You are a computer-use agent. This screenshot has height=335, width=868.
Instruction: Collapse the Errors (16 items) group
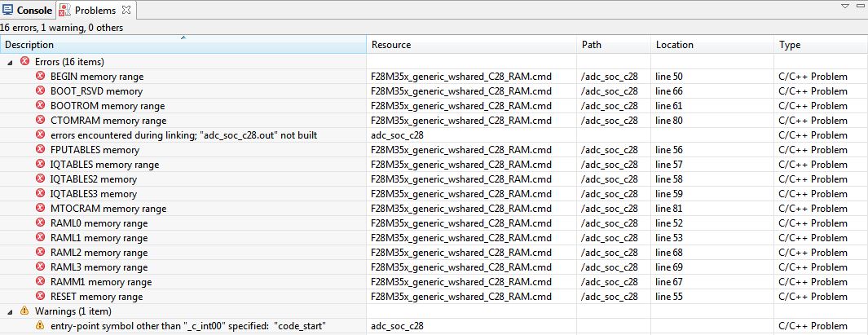(x=10, y=62)
